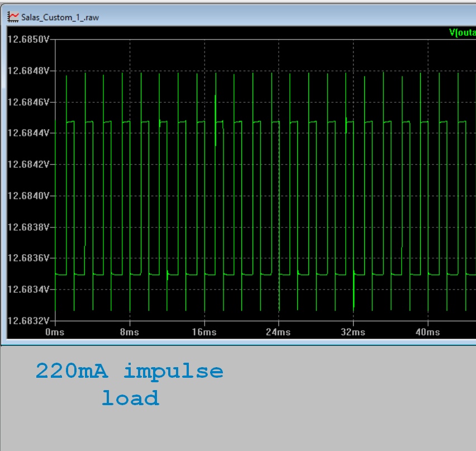
Task: Click the 12.6848V y-axis label
Action: tap(28, 71)
